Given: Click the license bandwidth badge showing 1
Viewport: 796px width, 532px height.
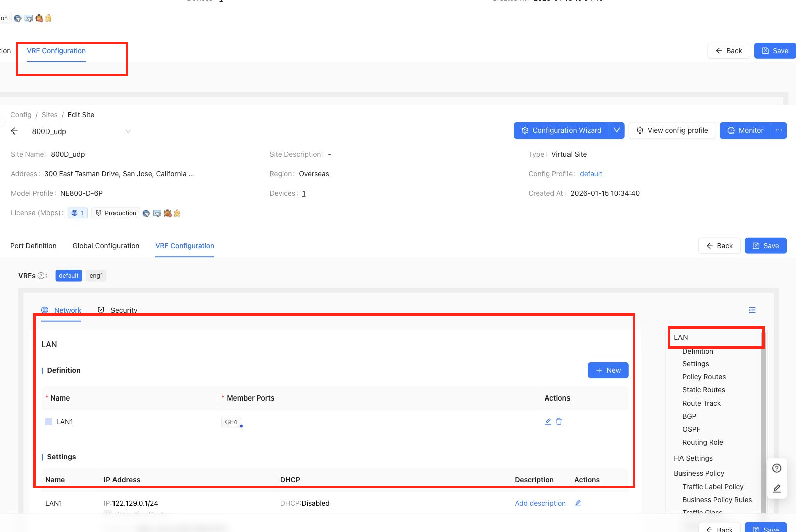Looking at the screenshot, I should tap(78, 213).
